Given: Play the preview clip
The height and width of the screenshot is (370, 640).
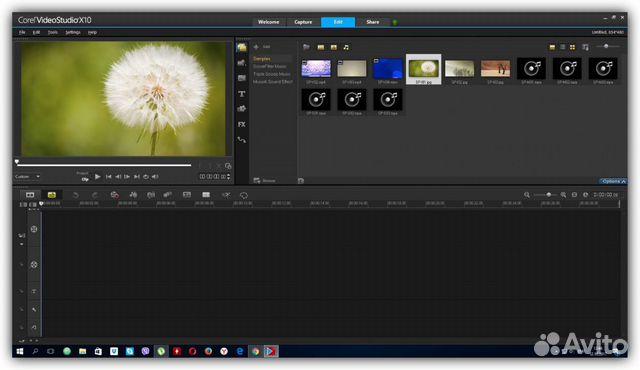Looking at the screenshot, I should [98, 177].
